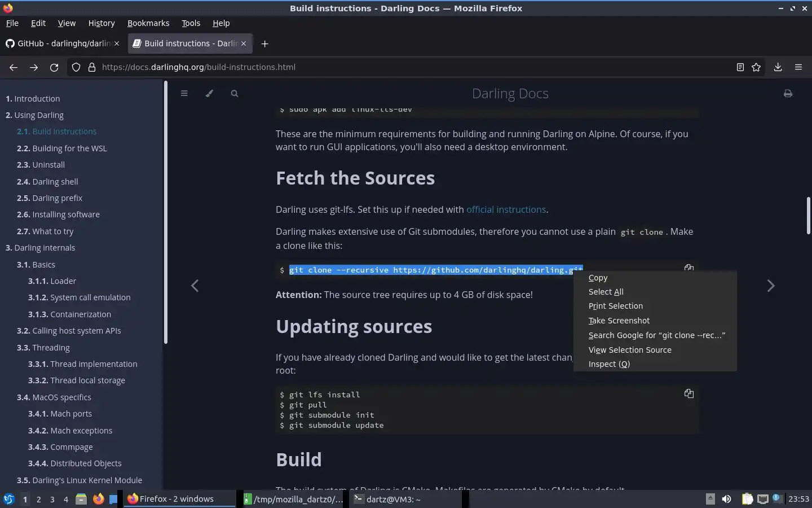Open Installing software page

pos(58,214)
